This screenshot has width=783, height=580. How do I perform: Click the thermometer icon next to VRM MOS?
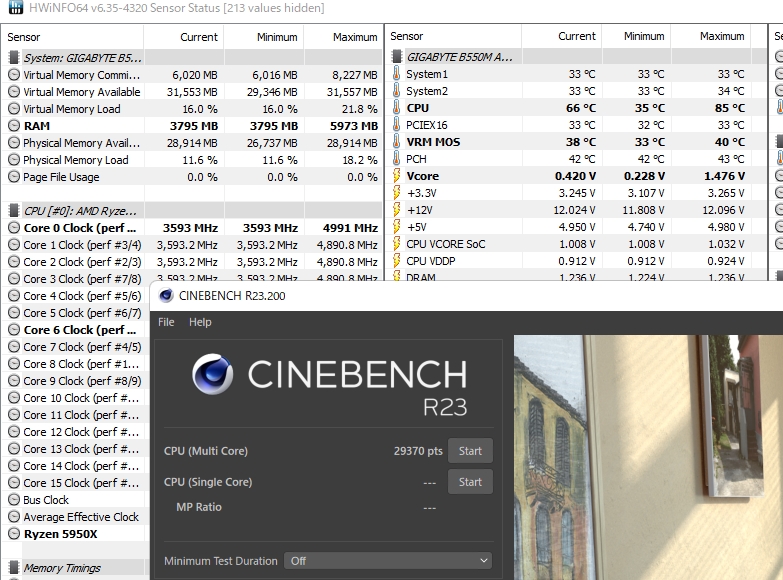coord(396,141)
